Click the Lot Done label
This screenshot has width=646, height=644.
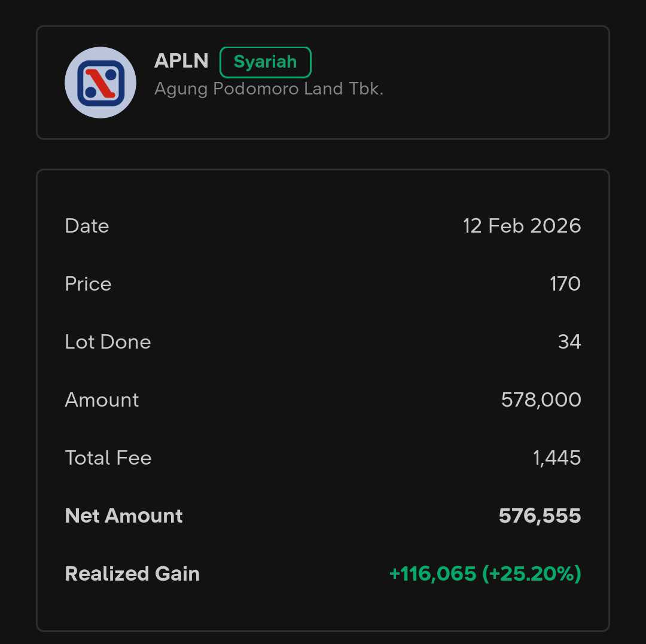[108, 342]
